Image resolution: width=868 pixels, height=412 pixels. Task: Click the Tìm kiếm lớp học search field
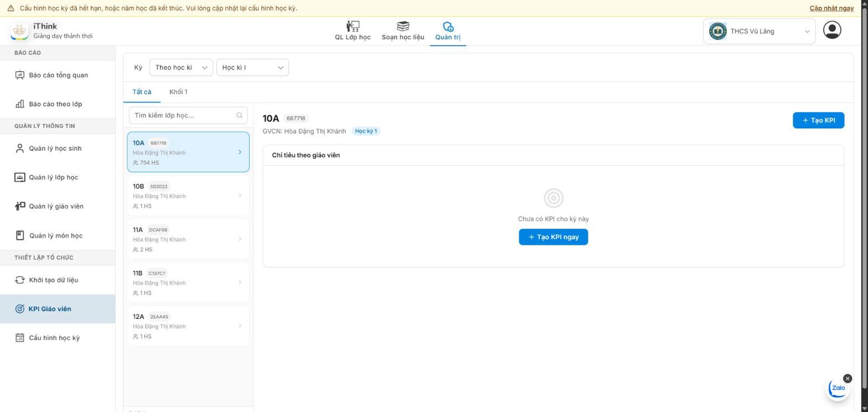(x=188, y=115)
